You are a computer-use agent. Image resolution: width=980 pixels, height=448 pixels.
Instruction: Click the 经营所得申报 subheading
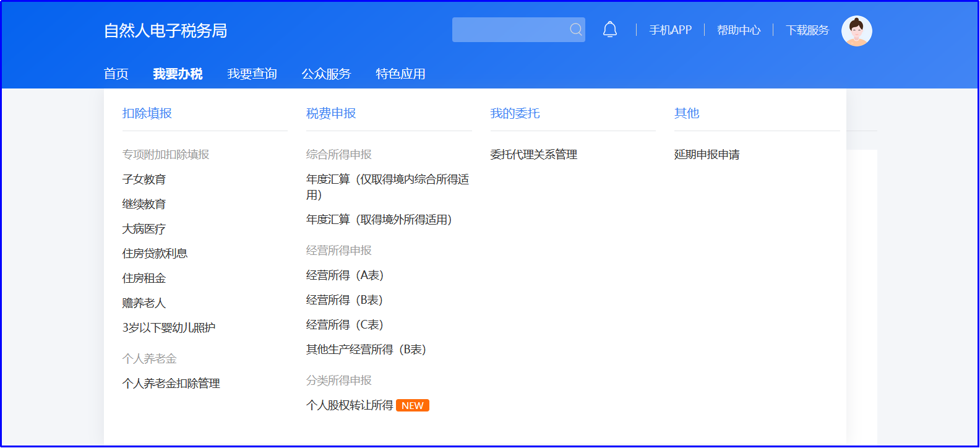(339, 251)
